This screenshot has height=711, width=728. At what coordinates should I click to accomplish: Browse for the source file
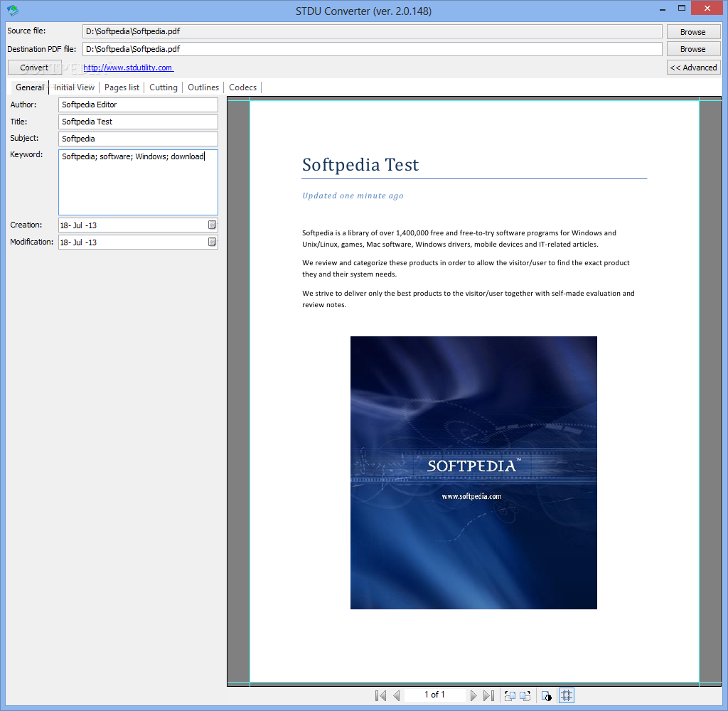[693, 31]
